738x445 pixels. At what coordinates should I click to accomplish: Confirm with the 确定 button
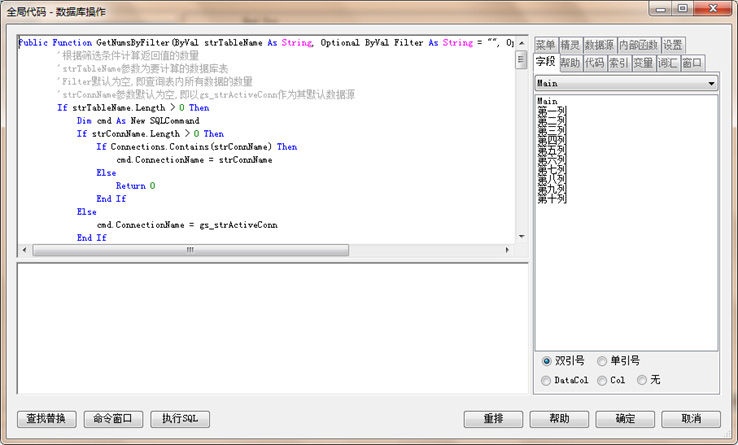coord(625,419)
